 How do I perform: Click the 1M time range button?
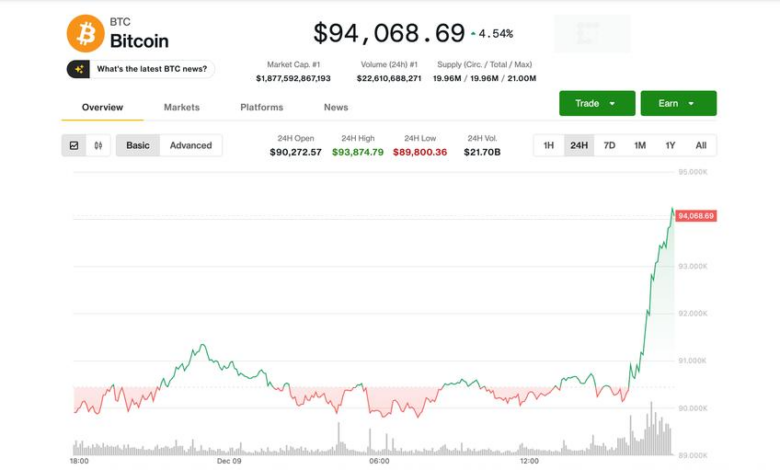640,145
